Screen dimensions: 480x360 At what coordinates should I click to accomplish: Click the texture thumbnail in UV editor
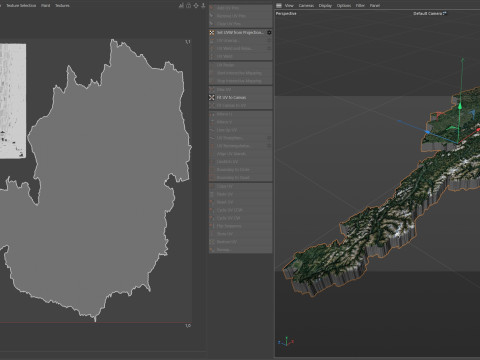[x=13, y=101]
